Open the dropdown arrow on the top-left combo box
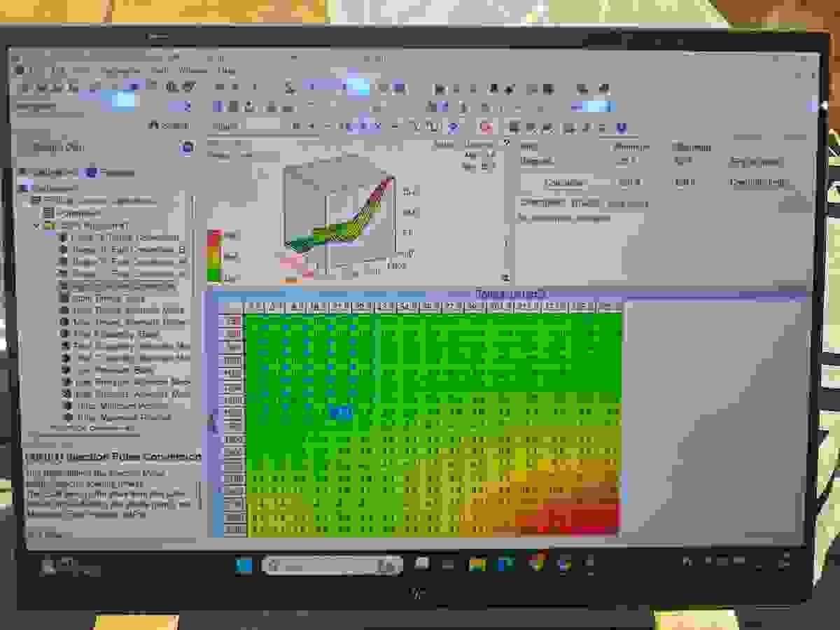This screenshot has width=840, height=630. (186, 106)
